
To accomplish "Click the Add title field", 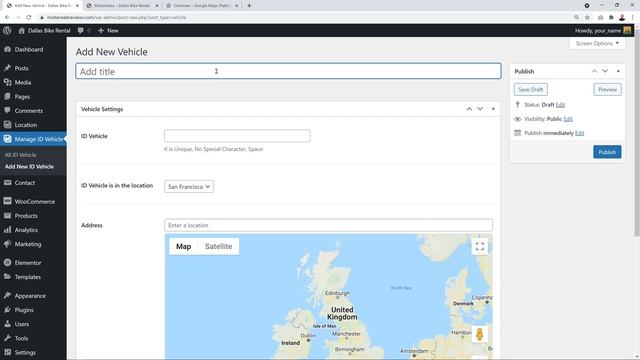I will 288,71.
